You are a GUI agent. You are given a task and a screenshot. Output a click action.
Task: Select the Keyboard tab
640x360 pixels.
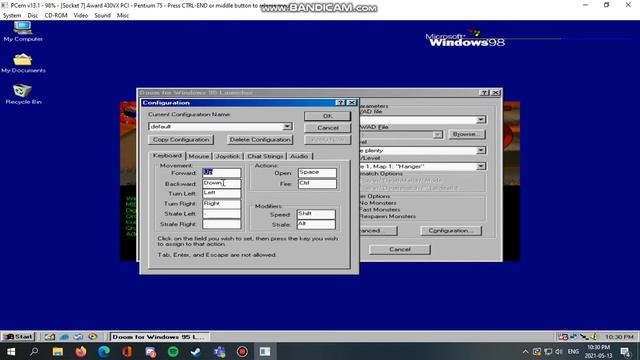pos(167,156)
